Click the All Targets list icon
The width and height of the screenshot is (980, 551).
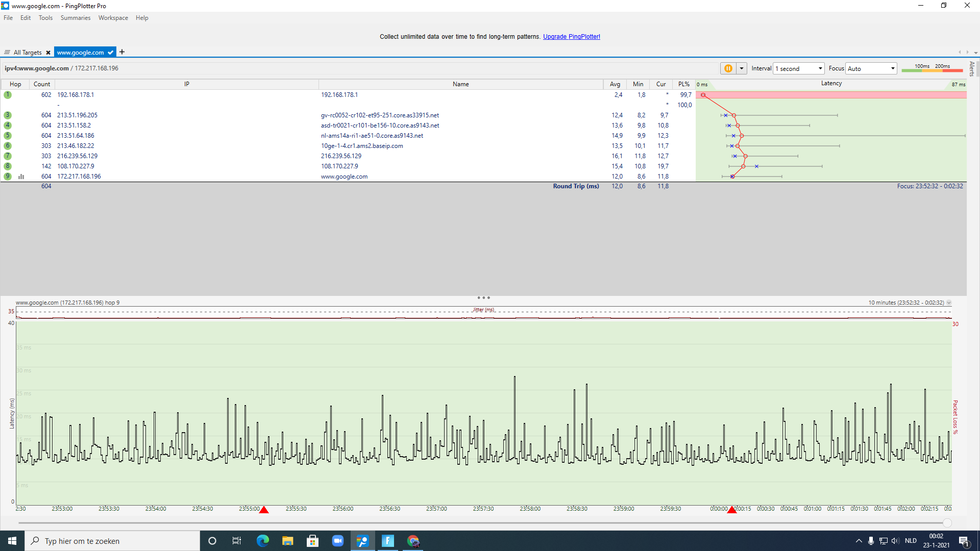click(7, 53)
